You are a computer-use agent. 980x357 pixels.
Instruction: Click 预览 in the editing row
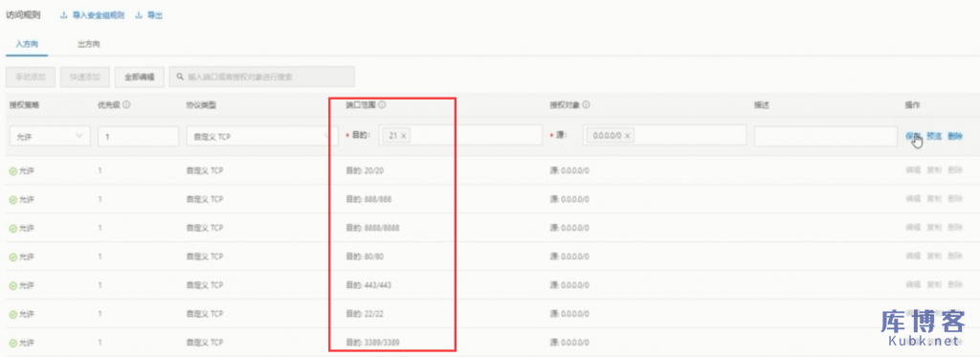coord(934,136)
